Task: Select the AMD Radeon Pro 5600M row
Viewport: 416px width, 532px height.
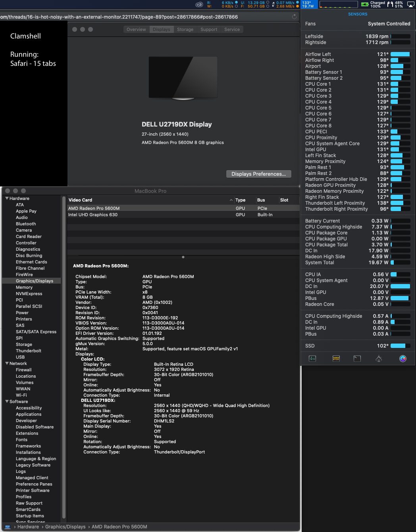Action: click(183, 208)
